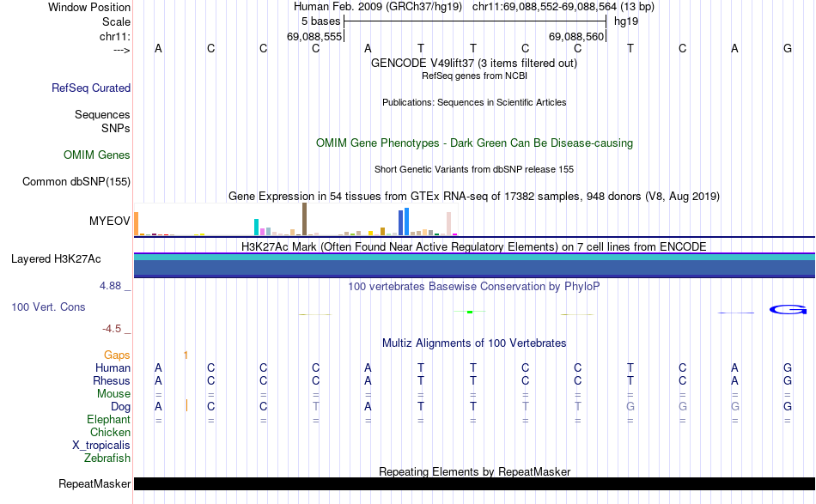Click the orange first bar in MYEOV expression chart
Image resolution: width=816 pixels, height=504 pixels.
[137, 223]
